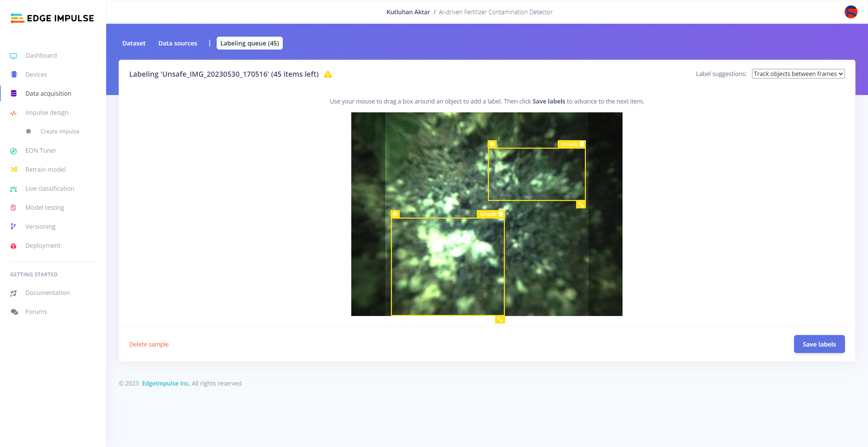Click resize handle of lower bounding box
The height and width of the screenshot is (447, 868).
pos(500,319)
